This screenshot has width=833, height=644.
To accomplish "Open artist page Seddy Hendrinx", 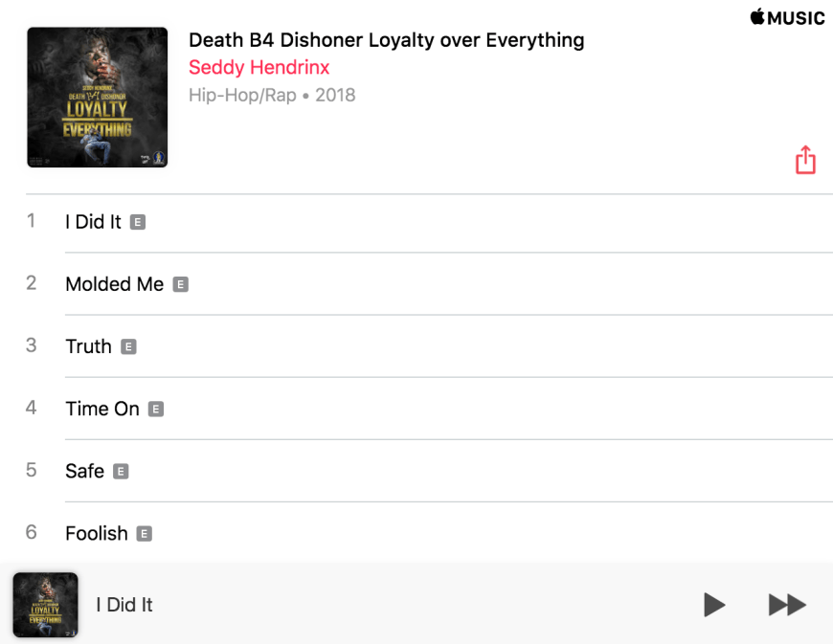I will [259, 67].
